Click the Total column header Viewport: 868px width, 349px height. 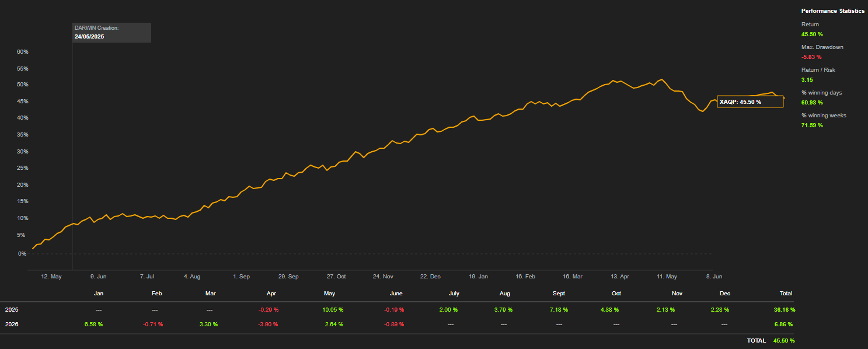point(786,294)
